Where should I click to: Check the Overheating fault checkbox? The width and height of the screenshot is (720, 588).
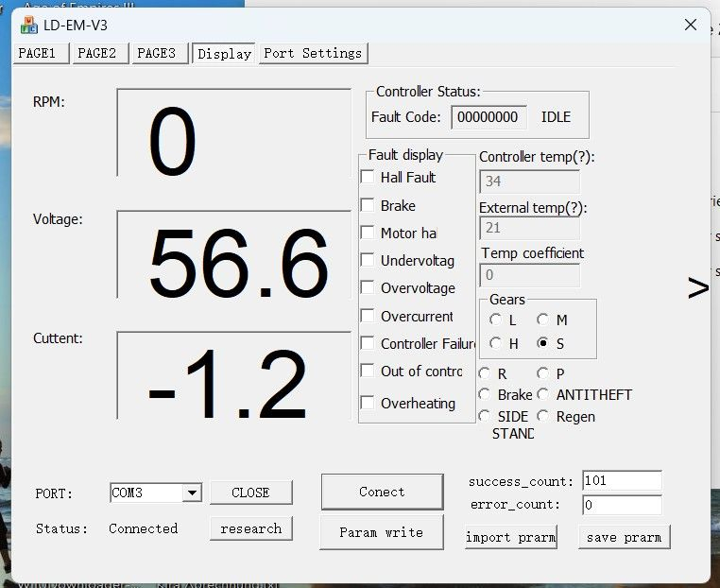(x=368, y=404)
